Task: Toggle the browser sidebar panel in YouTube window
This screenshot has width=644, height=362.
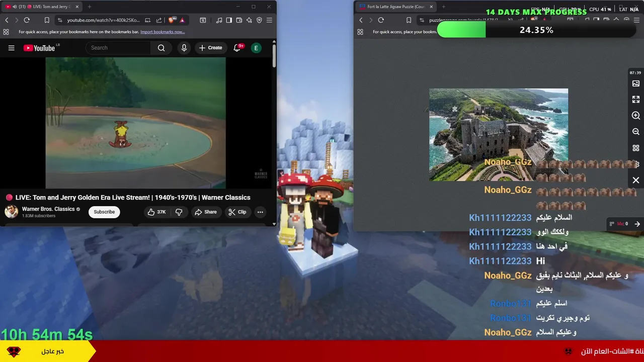Action: (x=229, y=20)
